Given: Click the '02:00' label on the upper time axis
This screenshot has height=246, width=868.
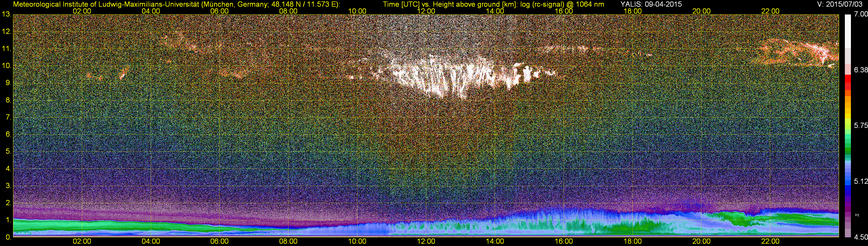Looking at the screenshot, I should [82, 11].
